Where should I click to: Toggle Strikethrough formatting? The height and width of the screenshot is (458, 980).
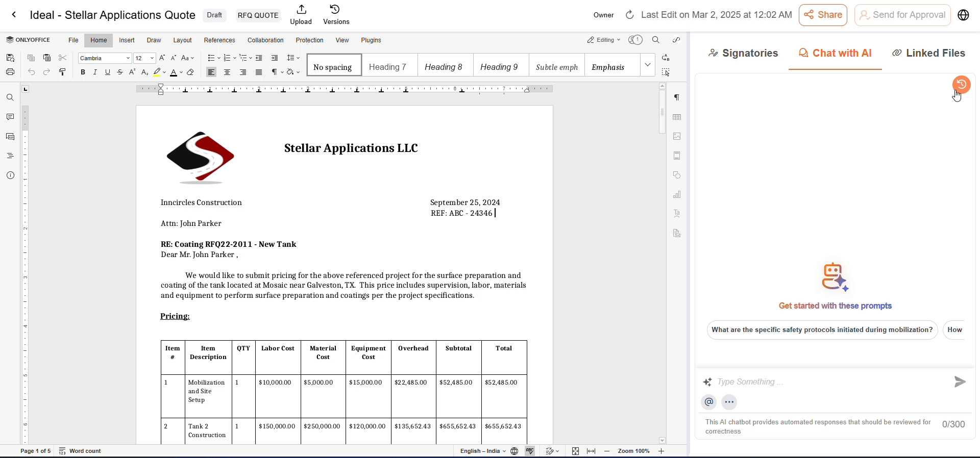pos(120,72)
